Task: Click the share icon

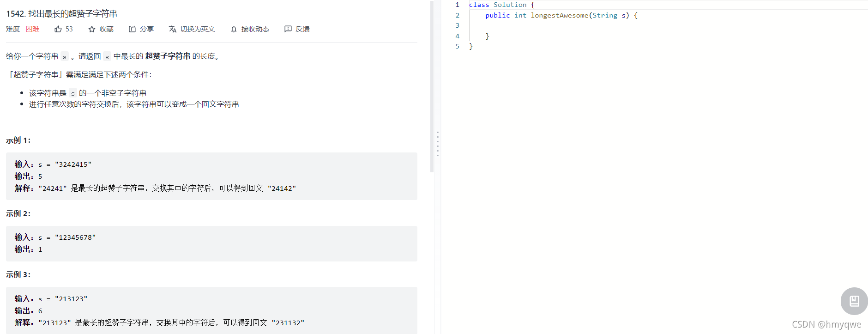Action: [132, 29]
